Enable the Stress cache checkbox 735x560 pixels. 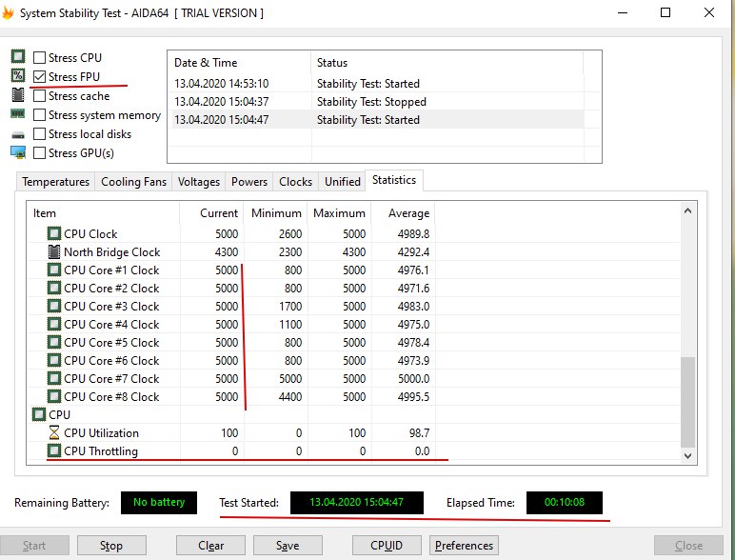point(39,95)
